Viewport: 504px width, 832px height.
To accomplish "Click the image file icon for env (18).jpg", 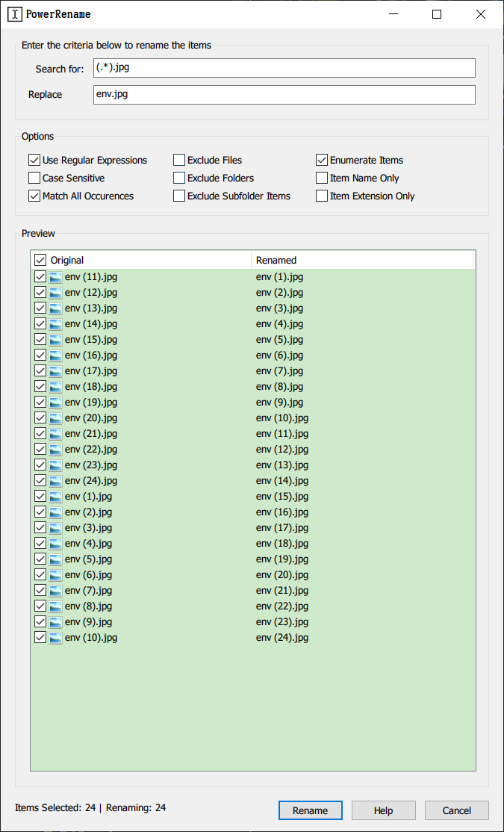I will pos(55,387).
